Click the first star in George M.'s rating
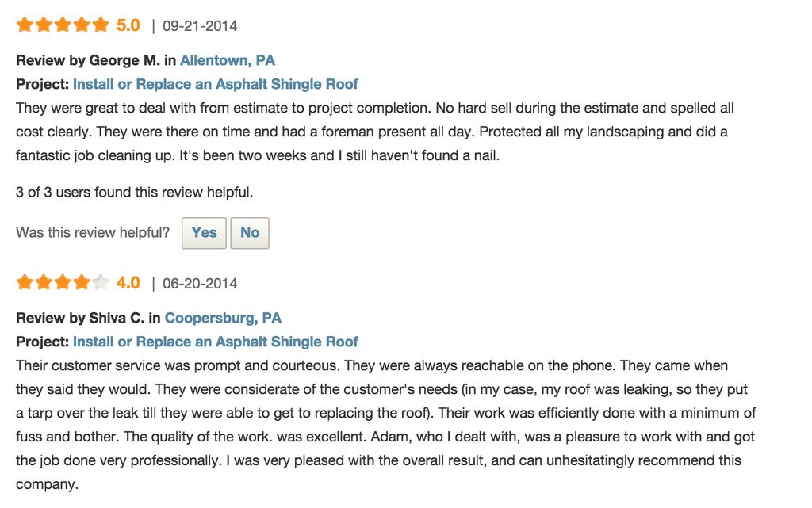812x508 pixels. tap(25, 25)
